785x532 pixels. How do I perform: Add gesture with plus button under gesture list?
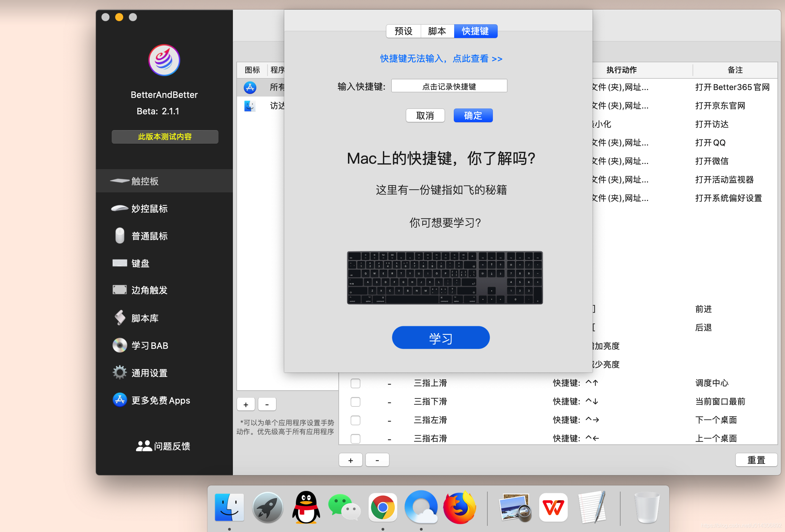click(x=350, y=460)
